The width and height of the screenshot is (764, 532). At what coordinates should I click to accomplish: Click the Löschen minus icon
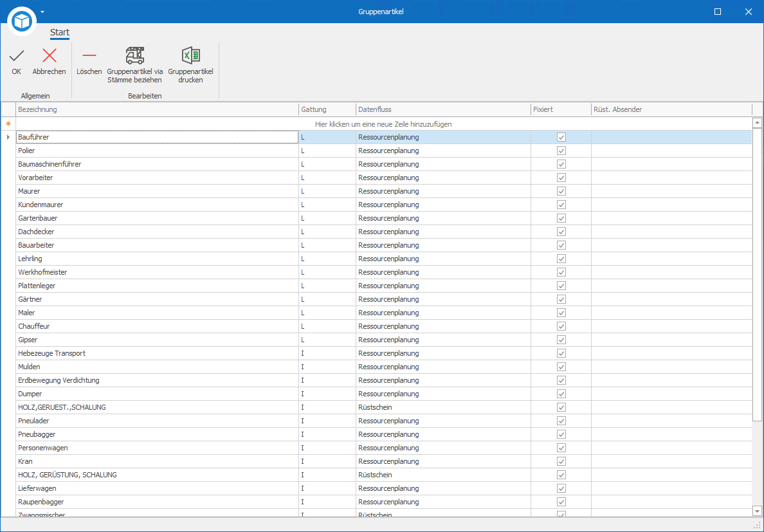(89, 56)
